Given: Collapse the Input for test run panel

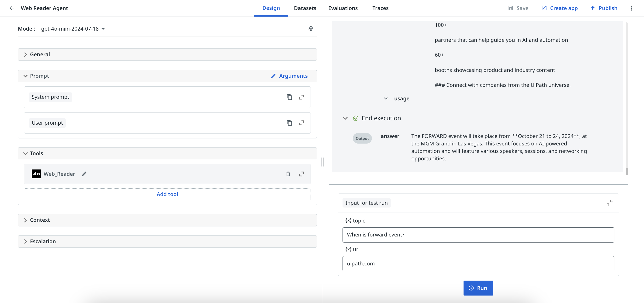Looking at the screenshot, I should (609, 203).
